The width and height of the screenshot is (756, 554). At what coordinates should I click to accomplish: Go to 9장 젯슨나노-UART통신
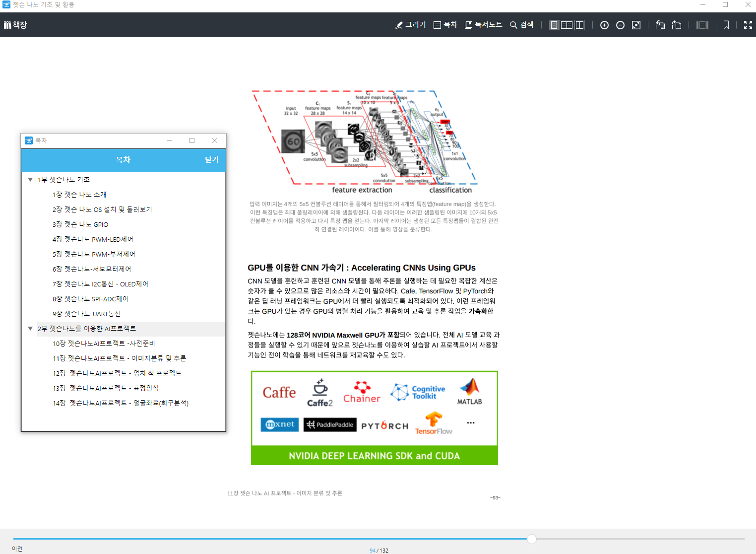click(86, 314)
